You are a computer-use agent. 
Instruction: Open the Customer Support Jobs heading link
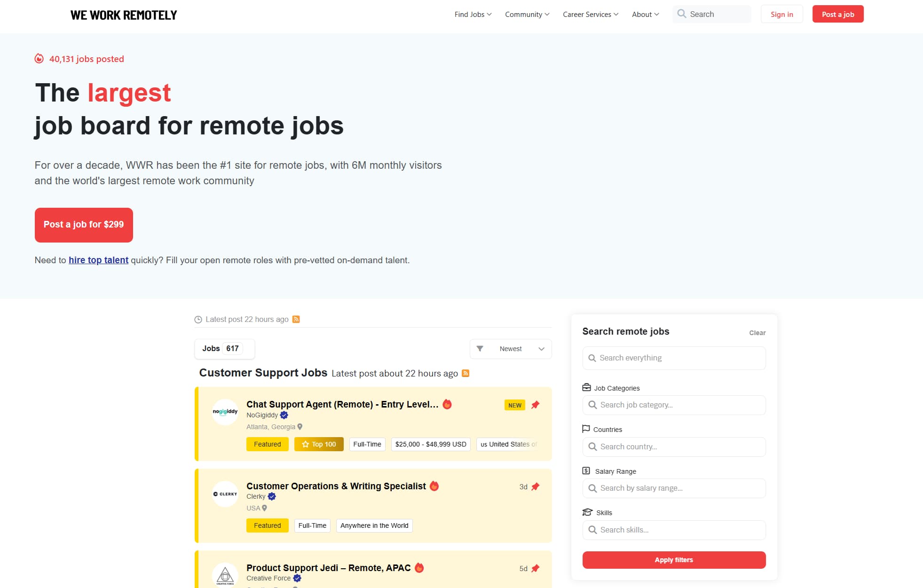263,373
